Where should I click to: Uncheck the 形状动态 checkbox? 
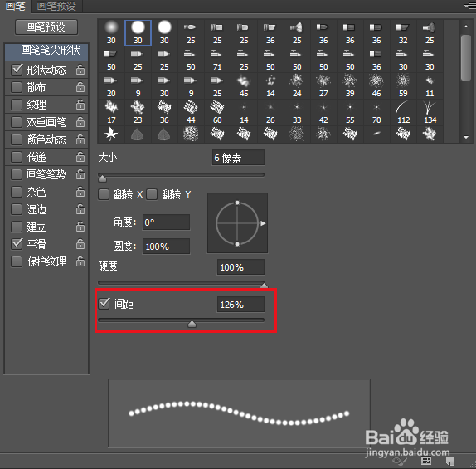pyautogui.click(x=17, y=70)
